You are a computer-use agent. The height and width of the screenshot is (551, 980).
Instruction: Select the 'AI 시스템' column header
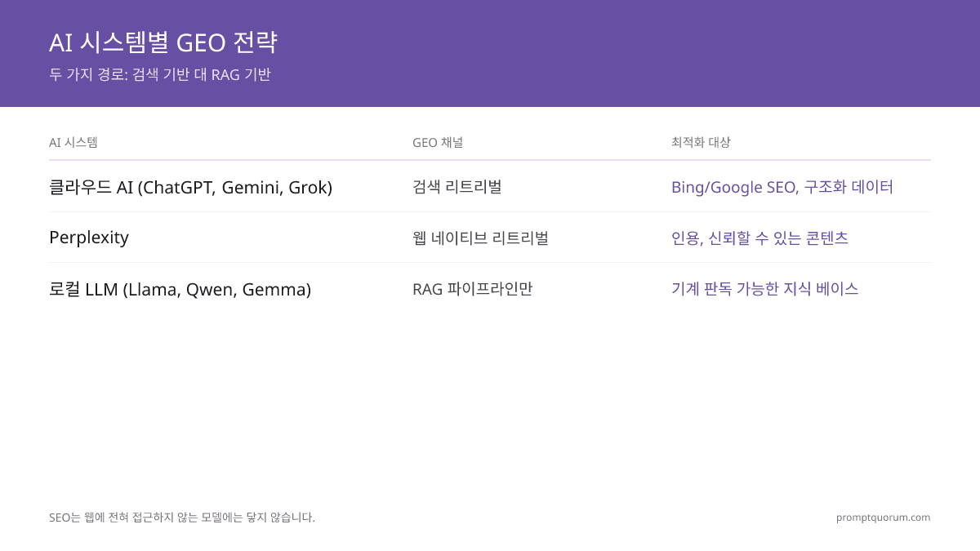pyautogui.click(x=73, y=142)
